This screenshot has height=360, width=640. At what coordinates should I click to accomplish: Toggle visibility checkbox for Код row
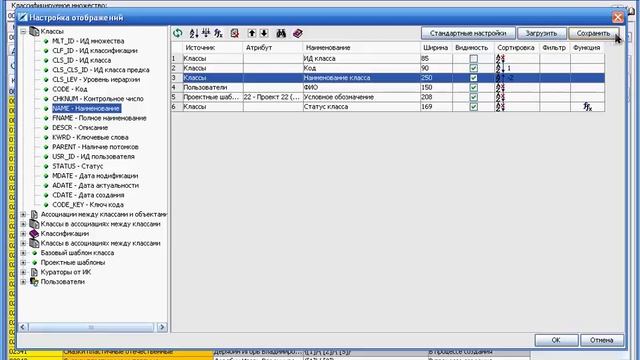coord(473,68)
